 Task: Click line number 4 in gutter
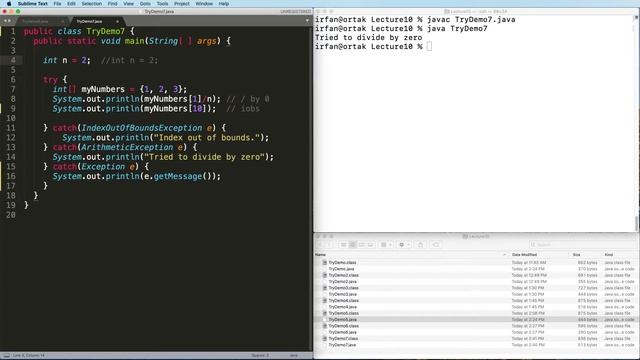pos(13,60)
